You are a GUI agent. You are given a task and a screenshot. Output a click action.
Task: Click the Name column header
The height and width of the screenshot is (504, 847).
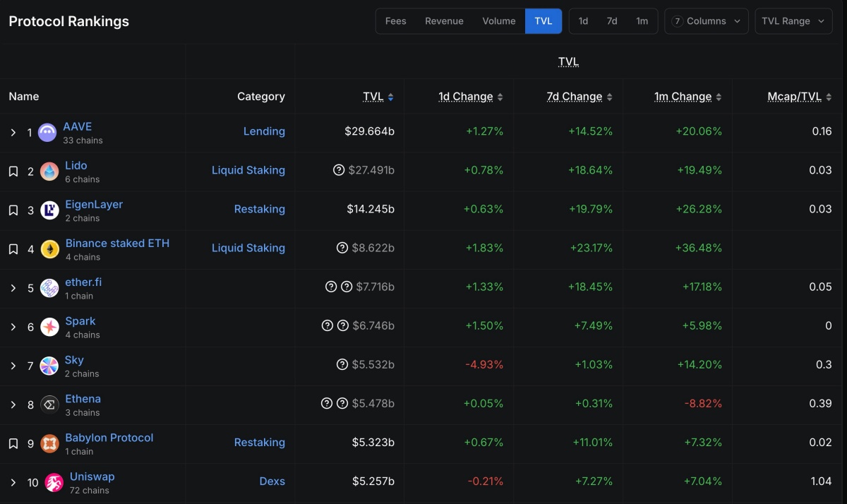tap(24, 97)
